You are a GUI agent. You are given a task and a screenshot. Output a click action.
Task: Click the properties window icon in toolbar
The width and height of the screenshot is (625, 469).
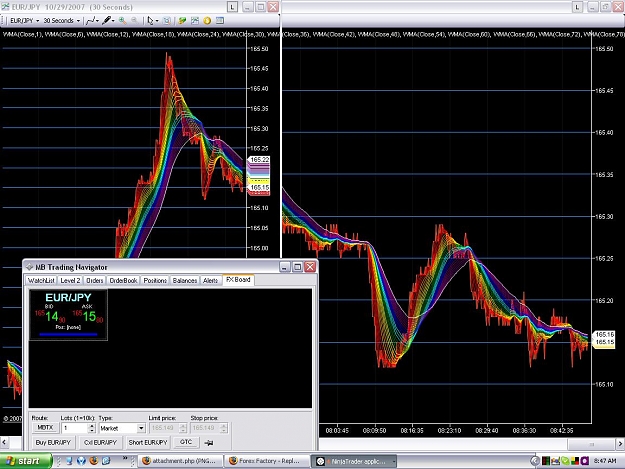tap(220, 20)
